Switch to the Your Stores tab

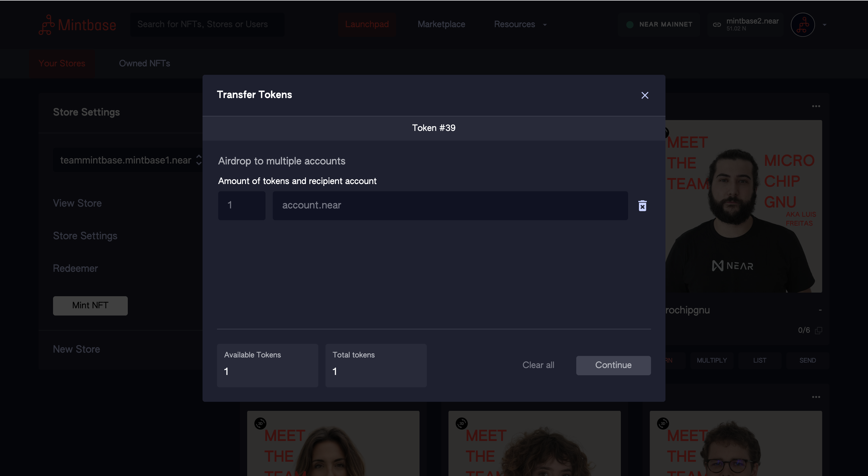pos(62,63)
